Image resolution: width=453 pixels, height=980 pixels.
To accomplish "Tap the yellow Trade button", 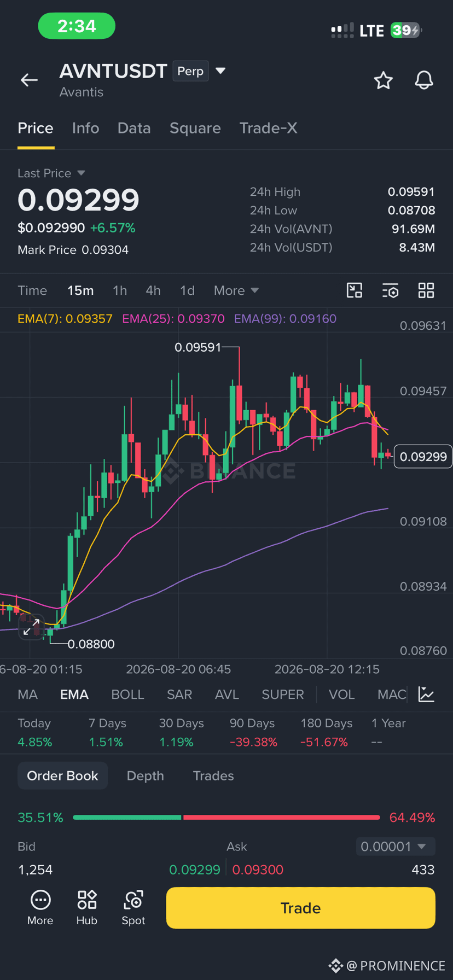I will pyautogui.click(x=300, y=908).
